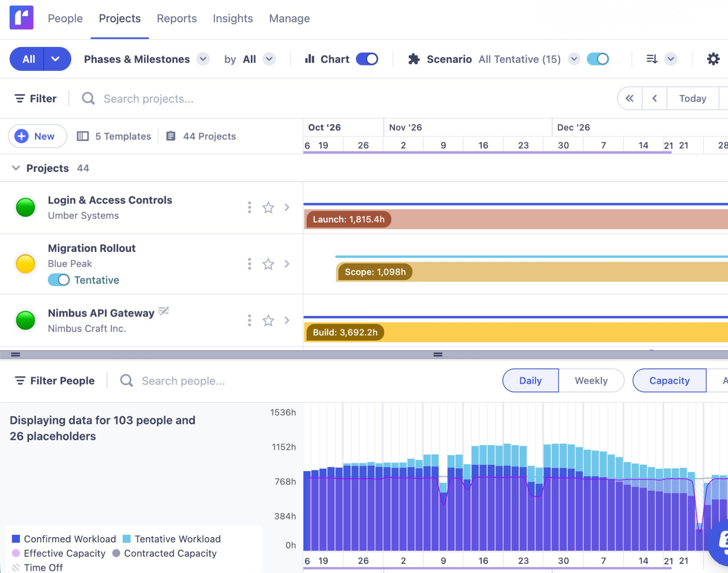
Task: Toggle the Chart switch
Action: [x=367, y=59]
